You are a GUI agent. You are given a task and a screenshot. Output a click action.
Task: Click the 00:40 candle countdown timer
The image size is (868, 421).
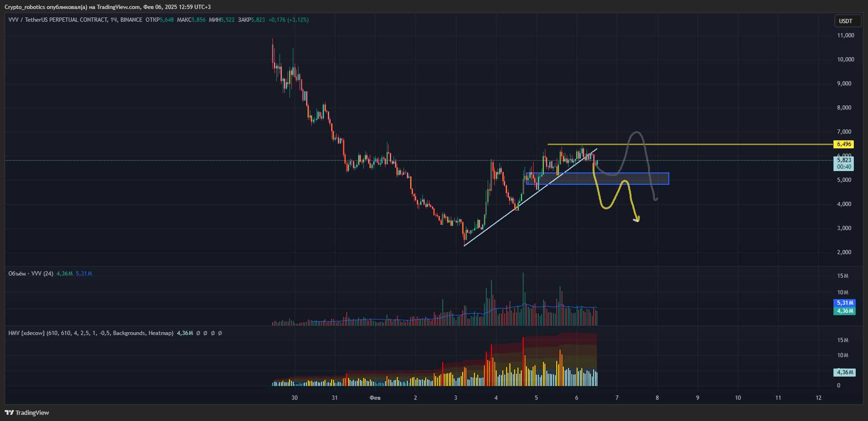(844, 167)
